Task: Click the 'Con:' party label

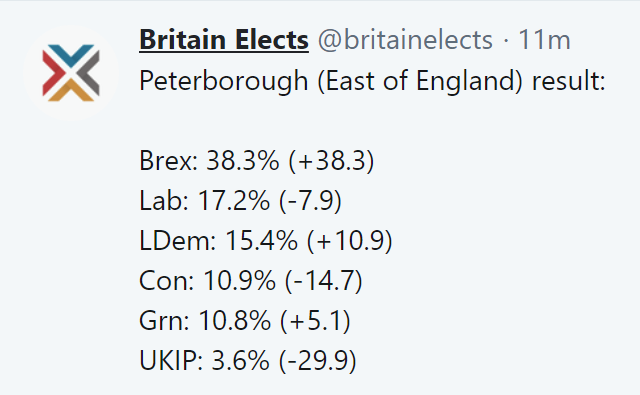Action: point(167,280)
